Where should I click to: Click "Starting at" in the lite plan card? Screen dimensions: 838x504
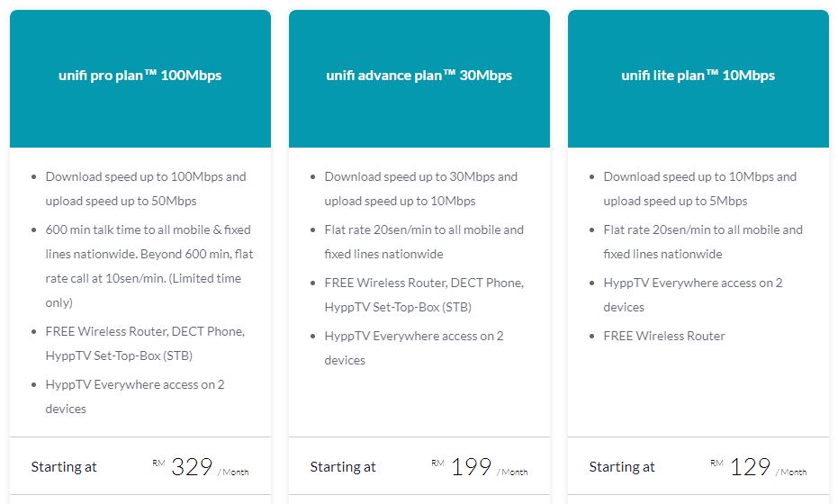point(622,467)
